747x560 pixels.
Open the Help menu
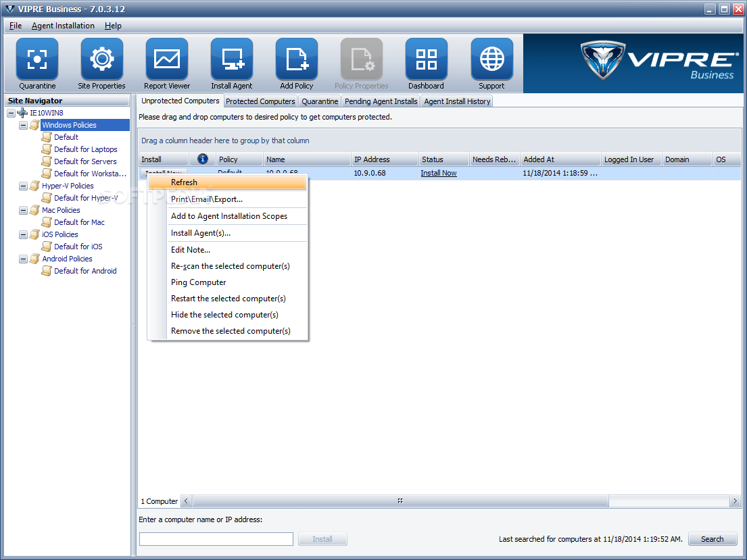point(113,26)
